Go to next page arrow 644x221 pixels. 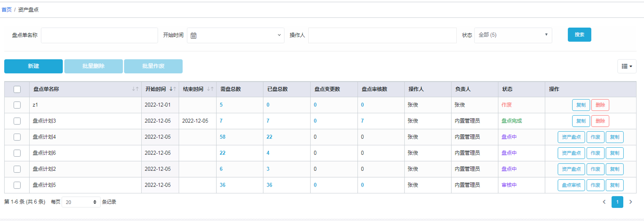pyautogui.click(x=630, y=202)
